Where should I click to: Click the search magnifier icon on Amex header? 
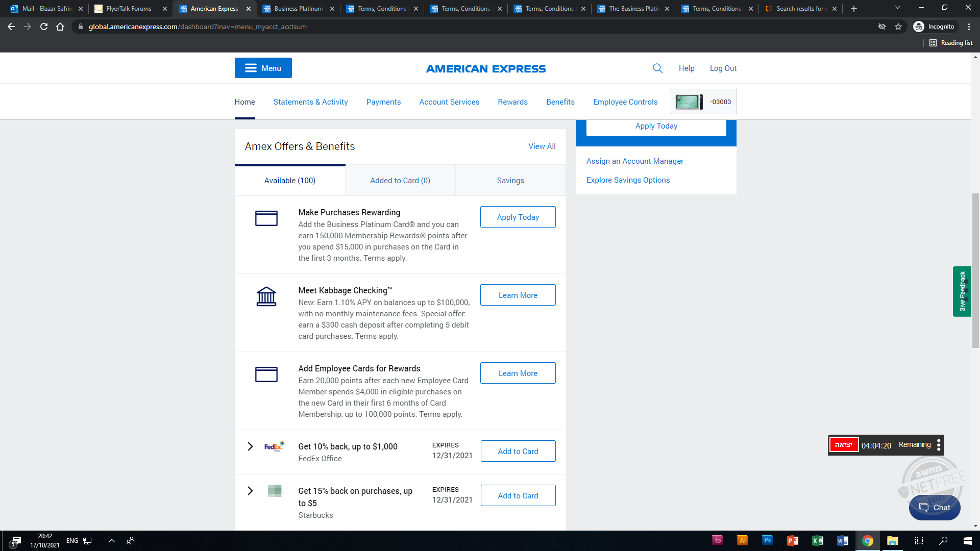657,68
